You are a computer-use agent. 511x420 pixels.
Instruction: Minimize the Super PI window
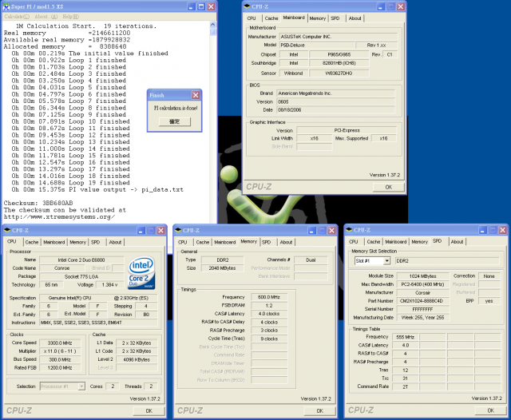[x=192, y=6]
